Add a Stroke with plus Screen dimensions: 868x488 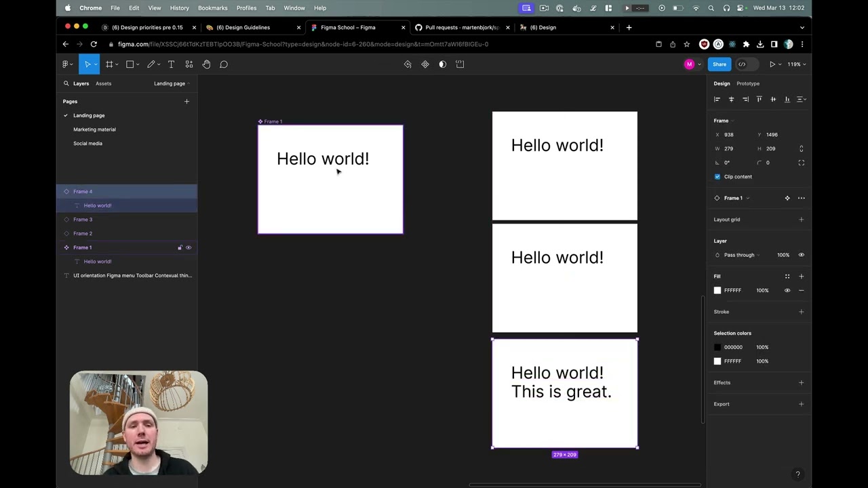(802, 312)
